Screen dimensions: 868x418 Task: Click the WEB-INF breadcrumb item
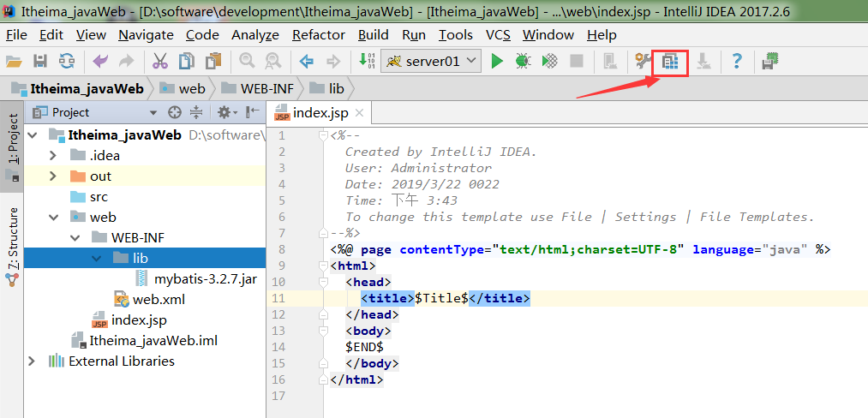tap(258, 88)
